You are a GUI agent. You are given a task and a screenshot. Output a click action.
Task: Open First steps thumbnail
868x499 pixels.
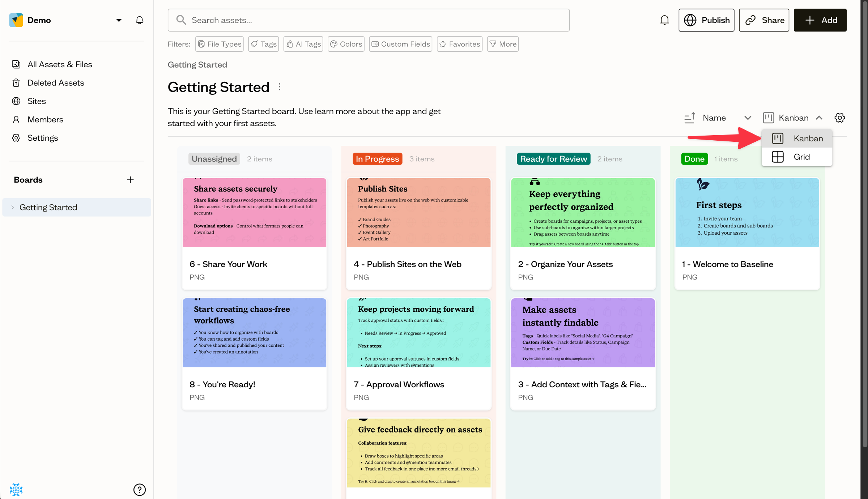pyautogui.click(x=747, y=212)
